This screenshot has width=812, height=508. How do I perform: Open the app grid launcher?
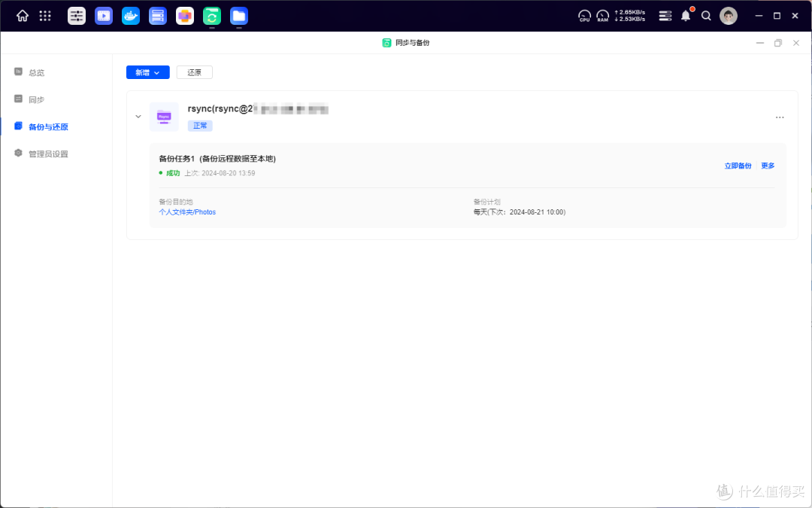tap(45, 16)
